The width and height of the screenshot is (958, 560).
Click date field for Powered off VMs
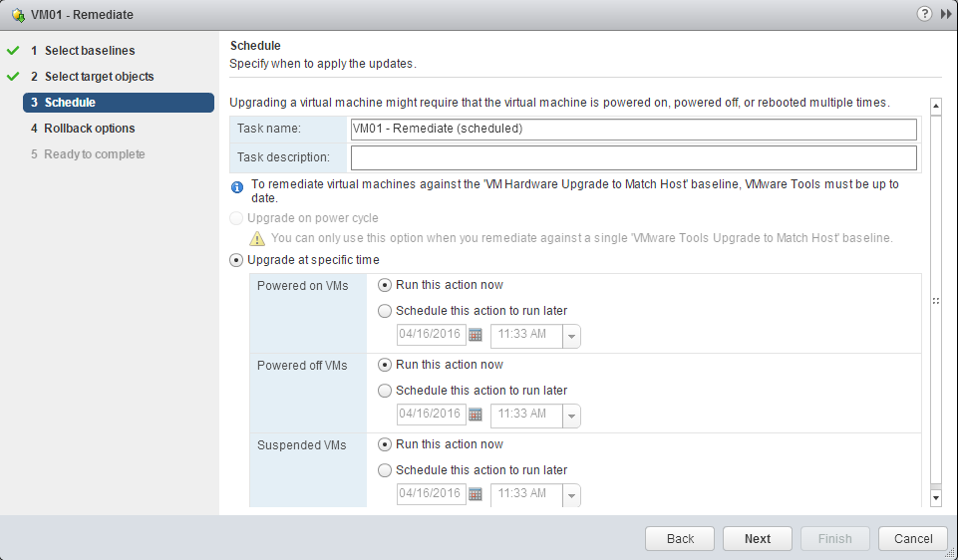tap(432, 415)
